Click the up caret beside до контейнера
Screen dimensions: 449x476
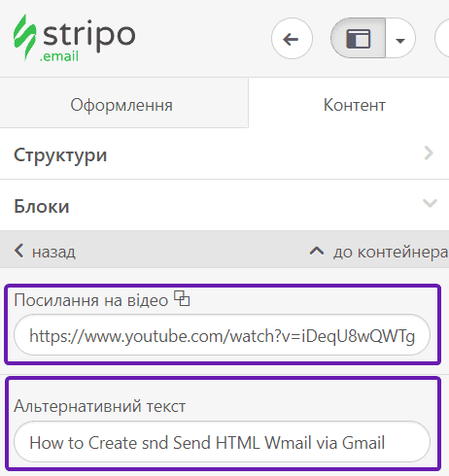pos(317,251)
